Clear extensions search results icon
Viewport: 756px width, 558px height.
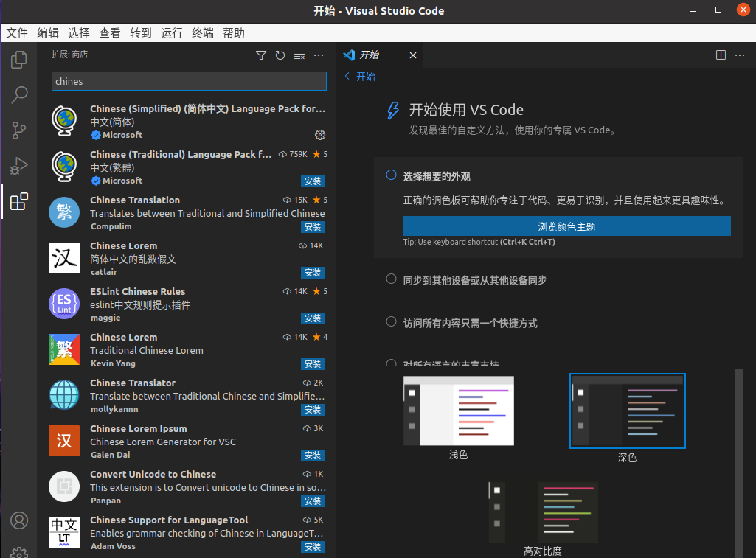pyautogui.click(x=299, y=55)
